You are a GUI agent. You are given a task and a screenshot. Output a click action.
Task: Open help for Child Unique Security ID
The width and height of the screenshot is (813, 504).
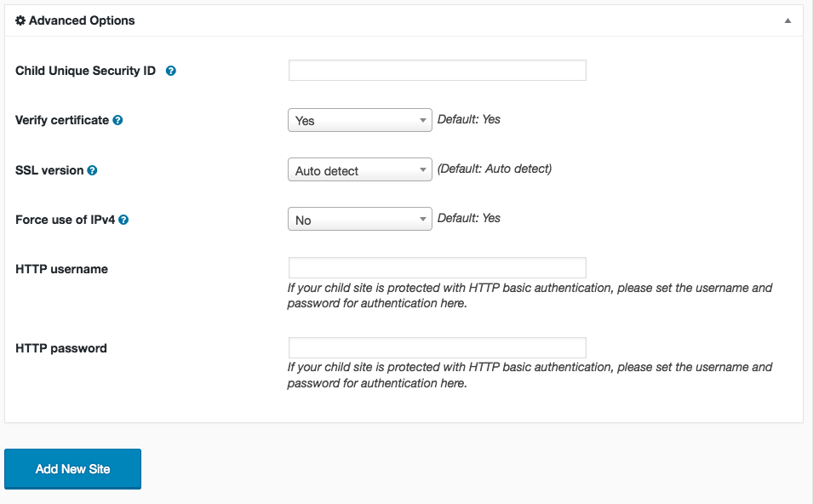click(170, 71)
